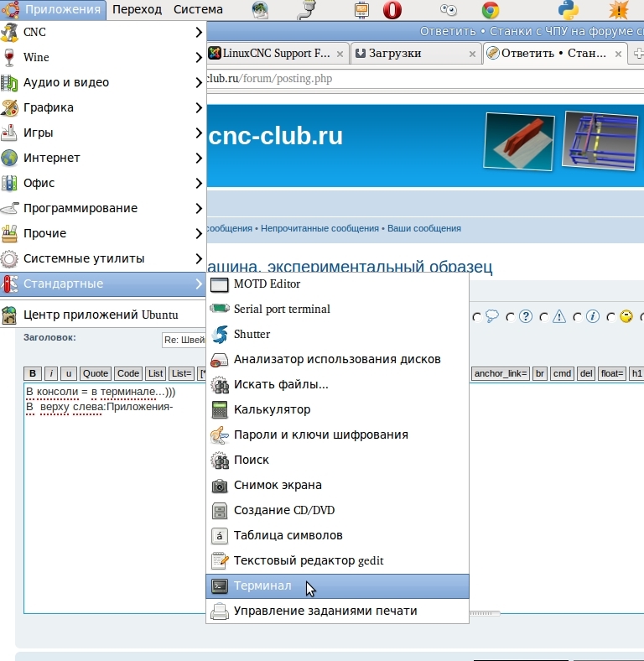644x661 pixels.
Task: Expand the Игры submenu arrow
Action: 199,133
